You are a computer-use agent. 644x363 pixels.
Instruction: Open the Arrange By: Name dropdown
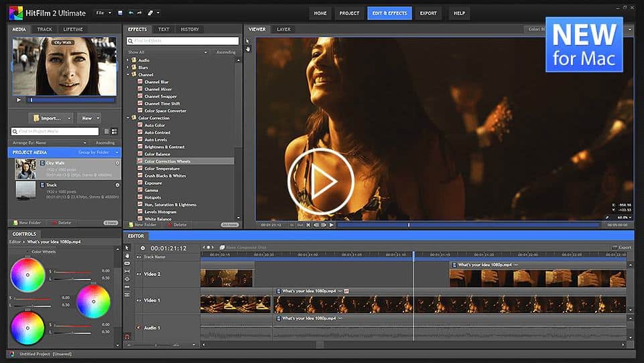(49, 143)
